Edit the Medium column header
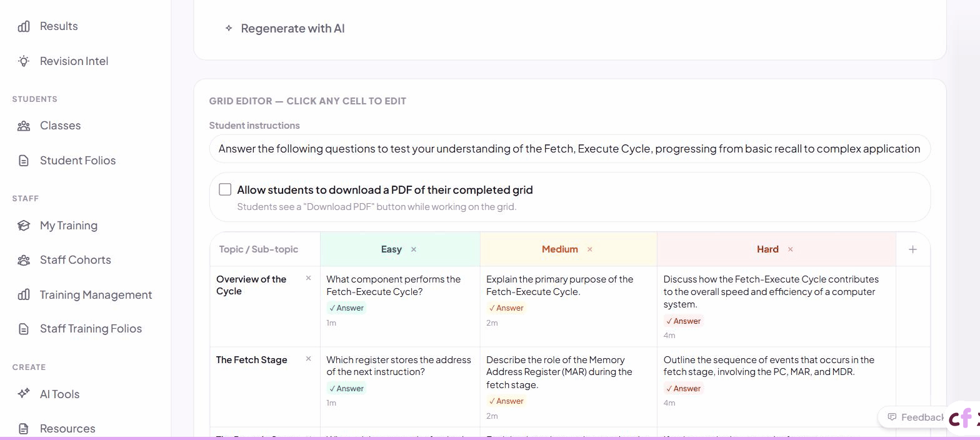This screenshot has height=440, width=980. pyautogui.click(x=559, y=249)
